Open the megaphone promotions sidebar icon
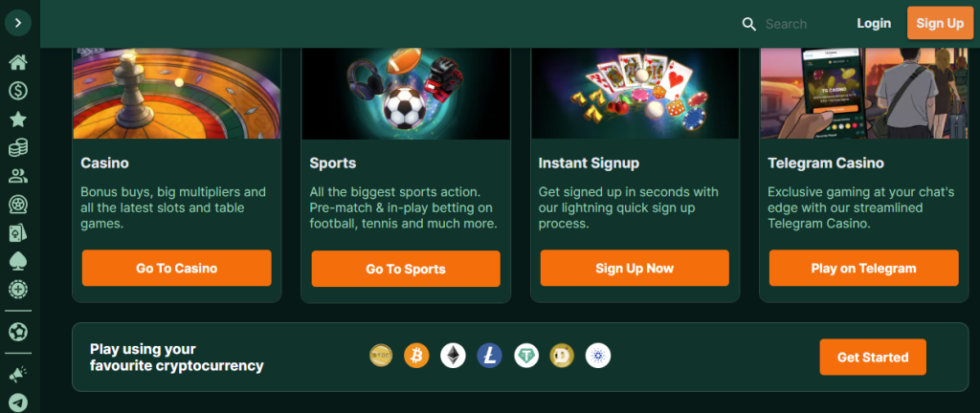 pyautogui.click(x=18, y=375)
